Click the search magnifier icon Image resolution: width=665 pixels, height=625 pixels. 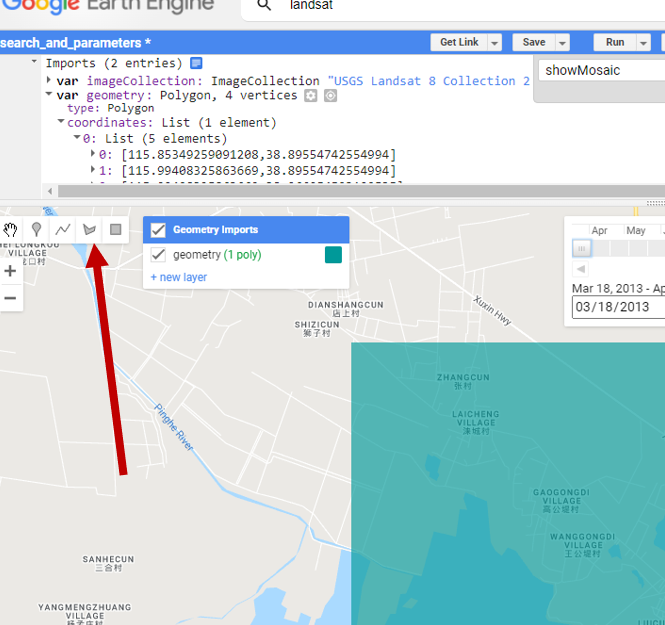264,5
